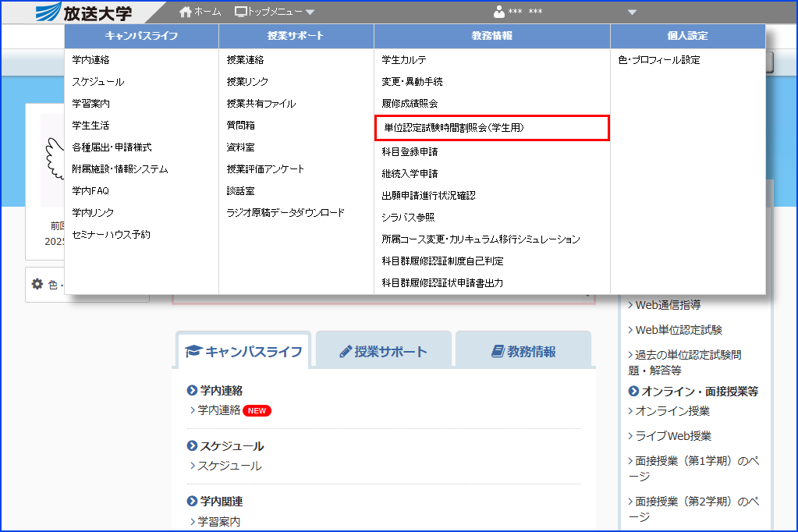
Task: Open the user account dropdown arrow
Action: [632, 12]
